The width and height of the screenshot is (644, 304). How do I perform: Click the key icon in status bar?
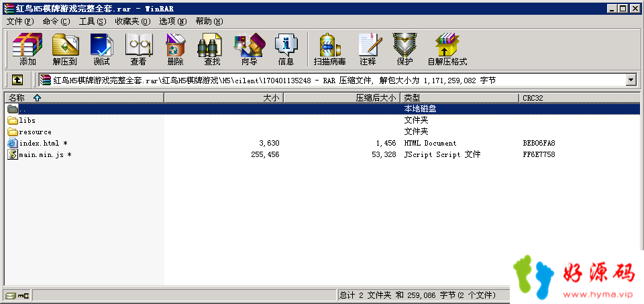coord(24,295)
